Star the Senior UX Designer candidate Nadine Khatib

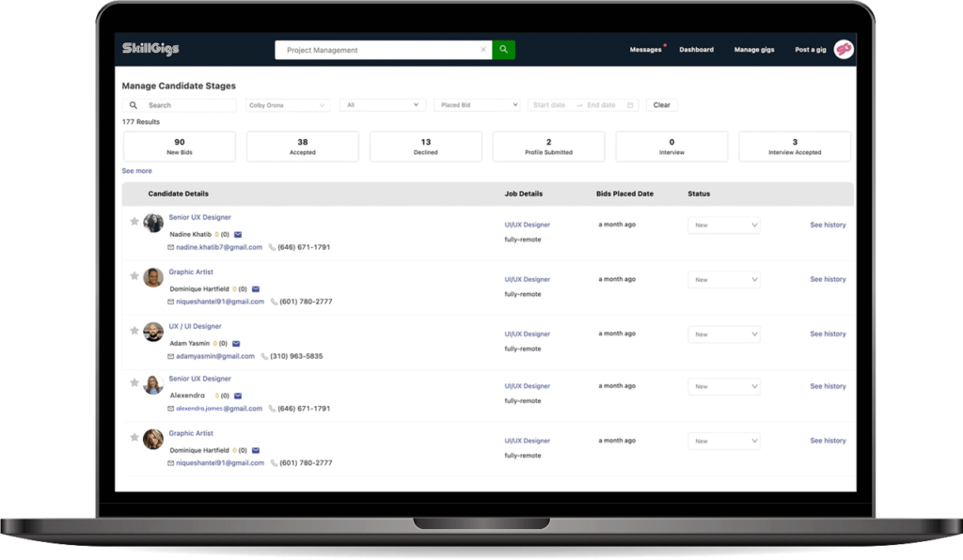[134, 220]
